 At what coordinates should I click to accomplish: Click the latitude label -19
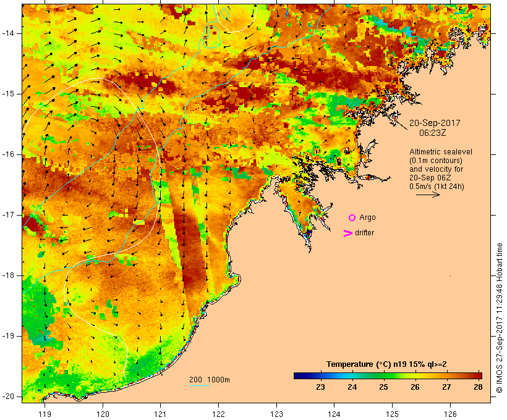(x=8, y=336)
